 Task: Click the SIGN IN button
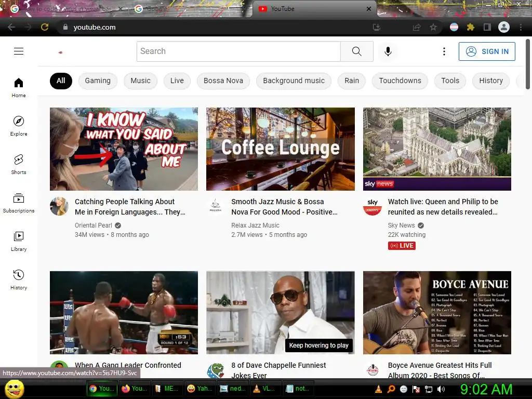coord(487,51)
